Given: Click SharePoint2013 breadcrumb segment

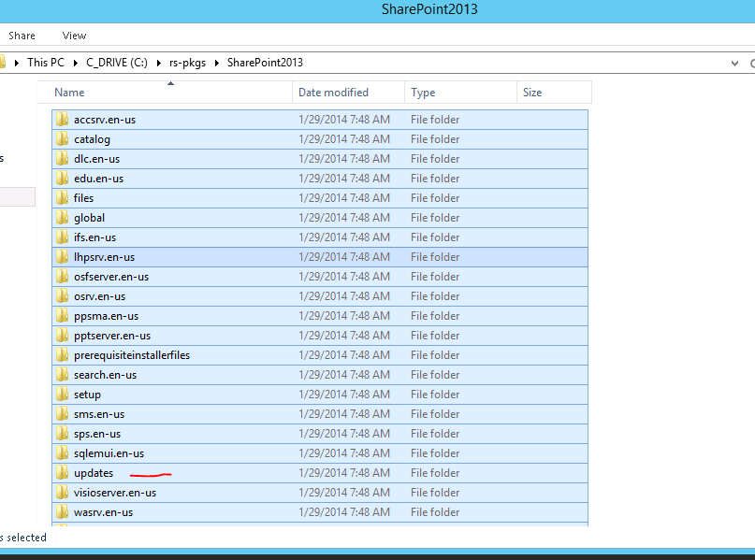Looking at the screenshot, I should point(265,63).
